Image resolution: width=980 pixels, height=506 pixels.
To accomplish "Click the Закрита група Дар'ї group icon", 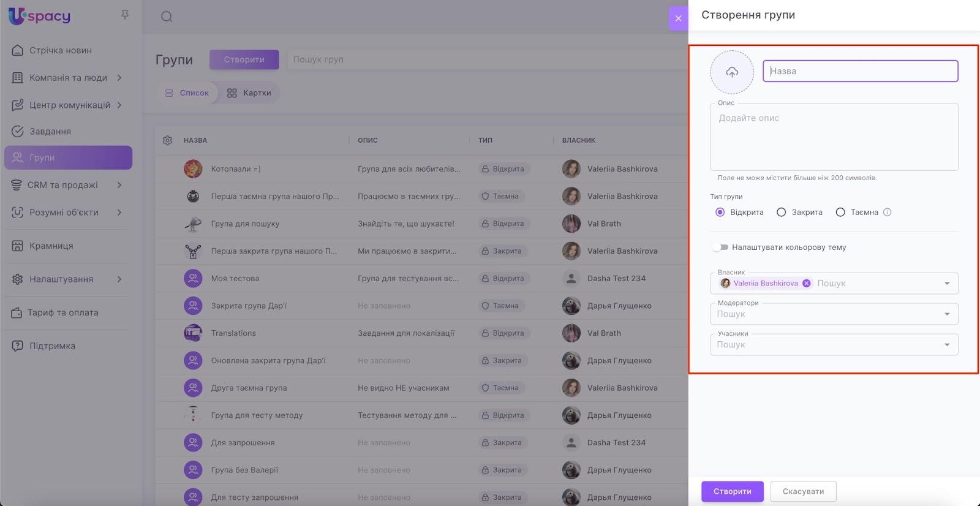I will coord(193,306).
